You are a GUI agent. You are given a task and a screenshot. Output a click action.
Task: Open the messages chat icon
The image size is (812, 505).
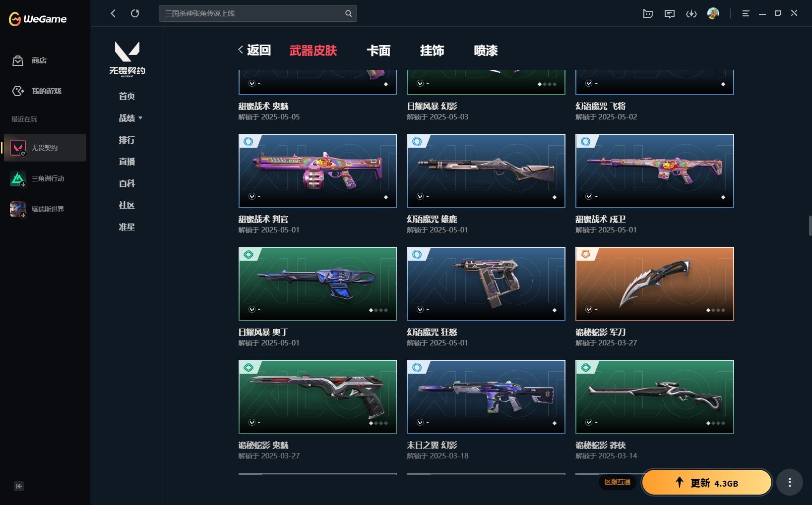click(670, 14)
